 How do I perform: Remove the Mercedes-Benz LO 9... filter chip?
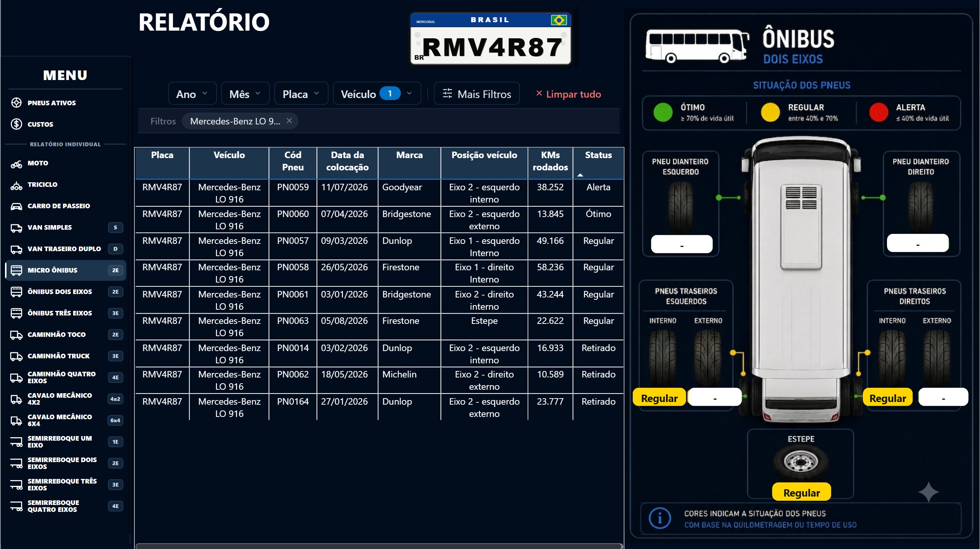click(289, 121)
